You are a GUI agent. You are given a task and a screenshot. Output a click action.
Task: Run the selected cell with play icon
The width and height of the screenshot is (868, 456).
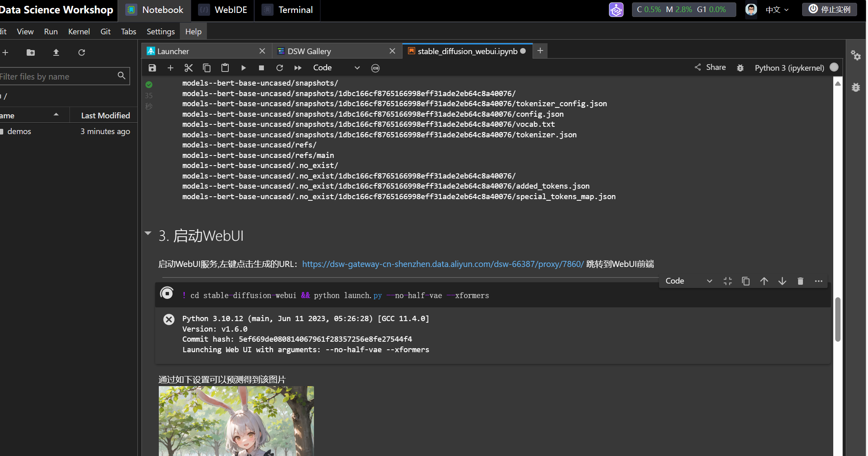coord(243,68)
